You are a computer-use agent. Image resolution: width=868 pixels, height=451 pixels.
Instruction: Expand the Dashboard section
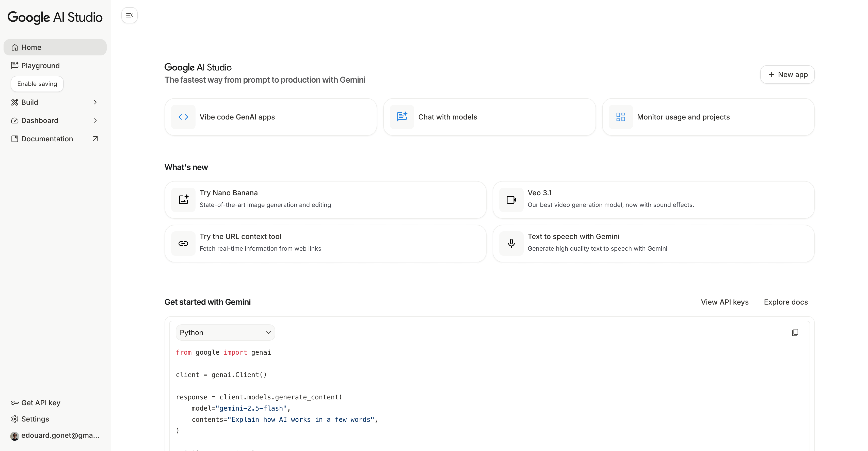(x=95, y=121)
